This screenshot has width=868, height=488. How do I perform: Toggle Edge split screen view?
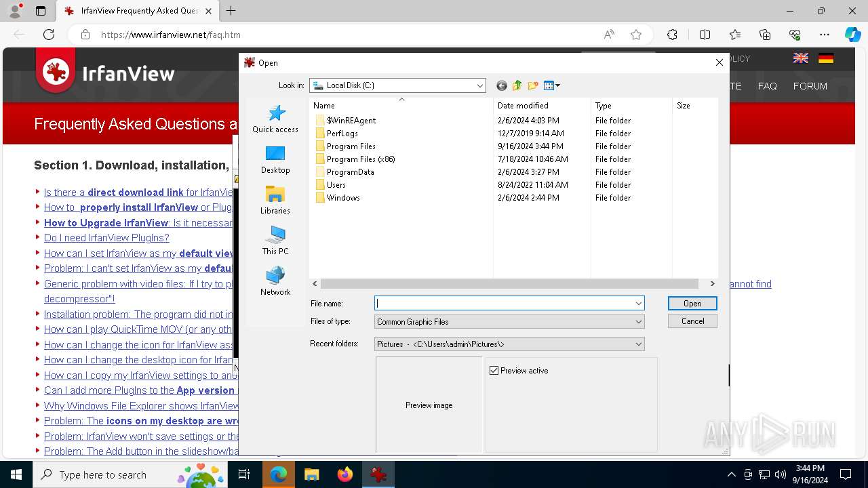[705, 35]
